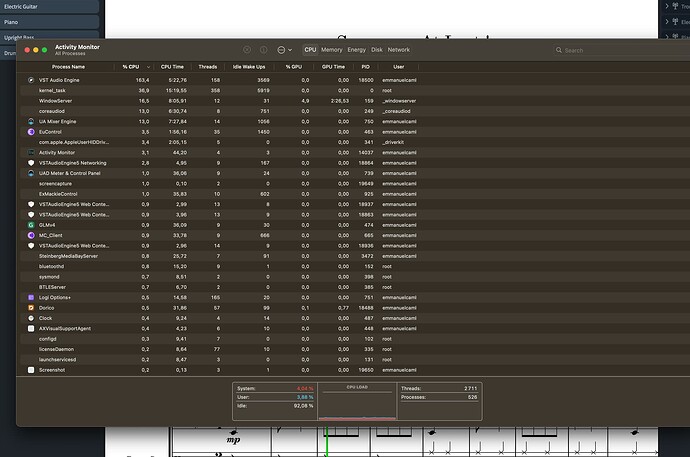Image resolution: width=690 pixels, height=457 pixels.
Task: Click the EuControl process icon
Action: click(31, 132)
